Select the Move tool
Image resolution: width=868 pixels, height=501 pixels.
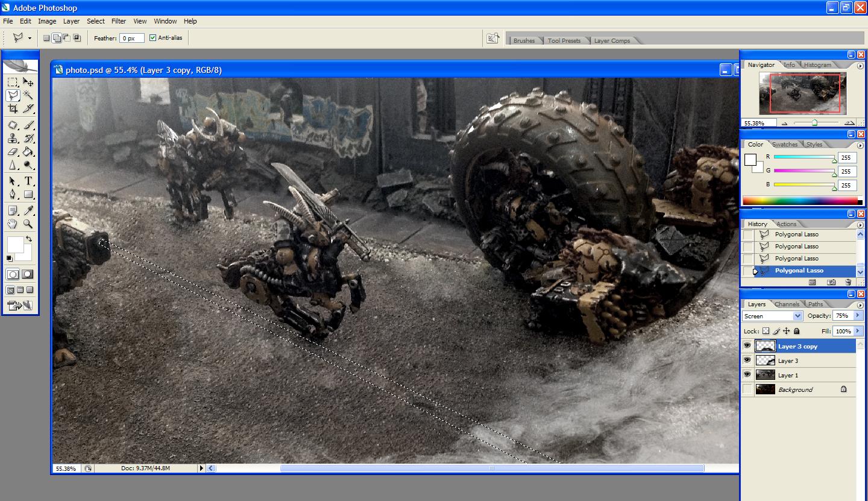click(28, 82)
